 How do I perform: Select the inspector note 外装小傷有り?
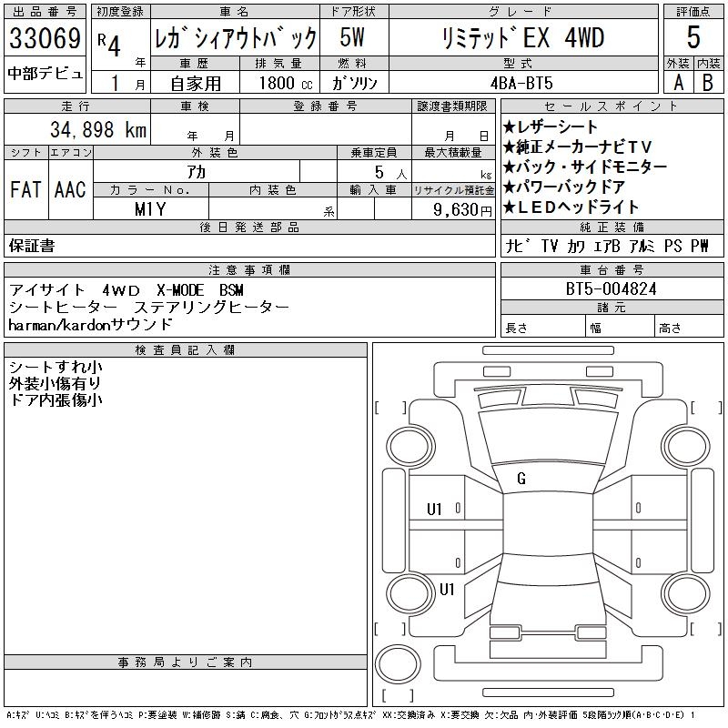pyautogui.click(x=55, y=383)
